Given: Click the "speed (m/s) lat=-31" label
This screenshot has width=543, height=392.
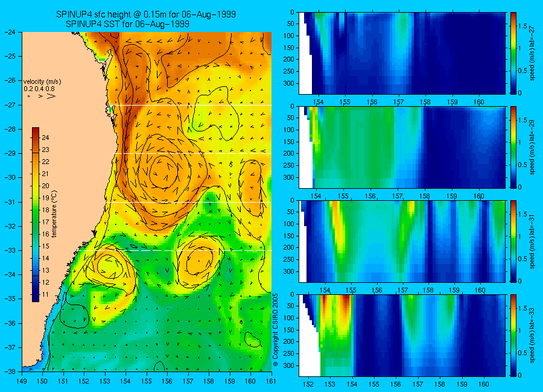Looking at the screenshot, I should point(533,241).
